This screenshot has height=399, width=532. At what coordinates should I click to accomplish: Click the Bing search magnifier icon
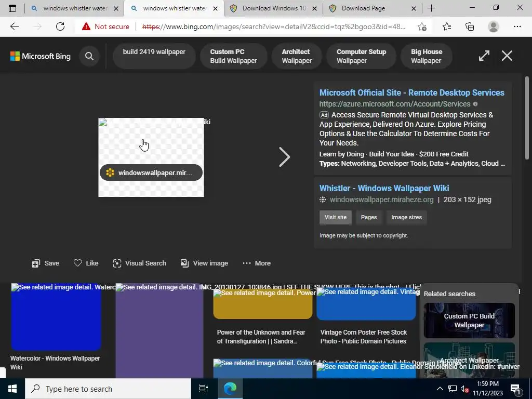[x=89, y=56]
